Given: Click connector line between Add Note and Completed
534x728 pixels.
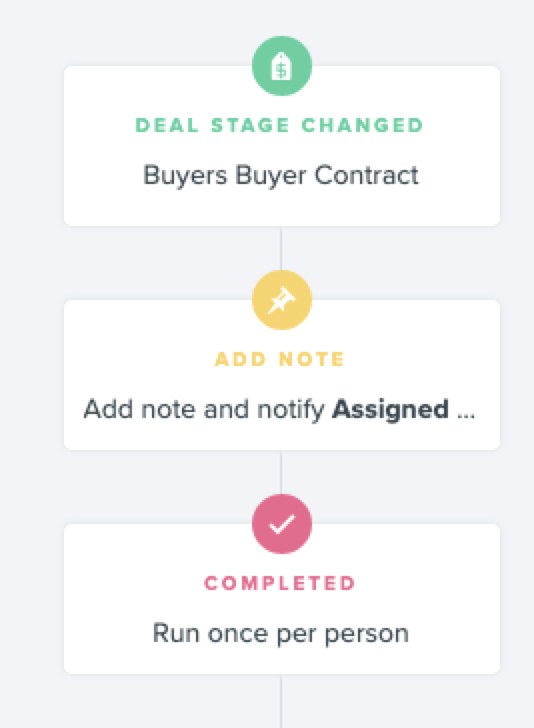Looking at the screenshot, I should pos(281,472).
